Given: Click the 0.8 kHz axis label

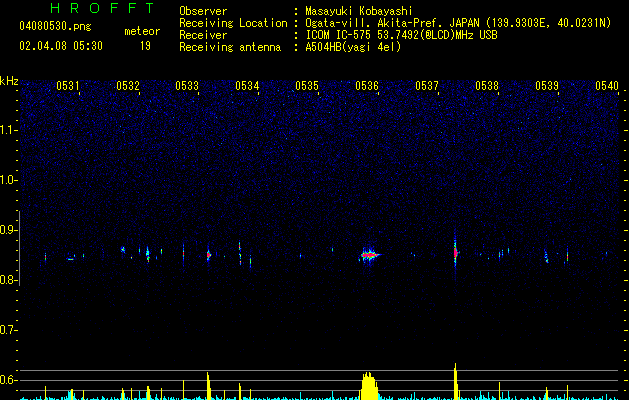Looking at the screenshot, I should 8,280.
